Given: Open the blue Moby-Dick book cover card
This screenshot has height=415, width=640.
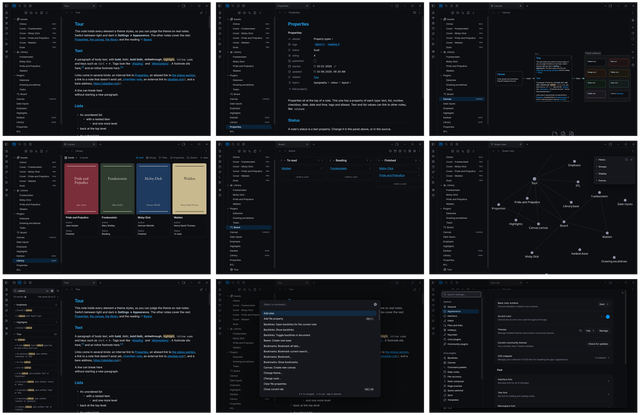Looking at the screenshot, I should [153, 189].
